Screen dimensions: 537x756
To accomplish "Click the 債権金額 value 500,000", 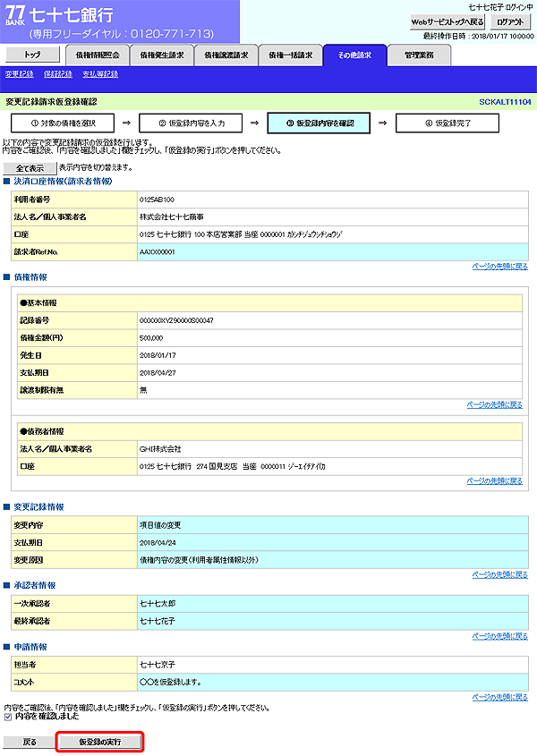I will [x=151, y=338].
